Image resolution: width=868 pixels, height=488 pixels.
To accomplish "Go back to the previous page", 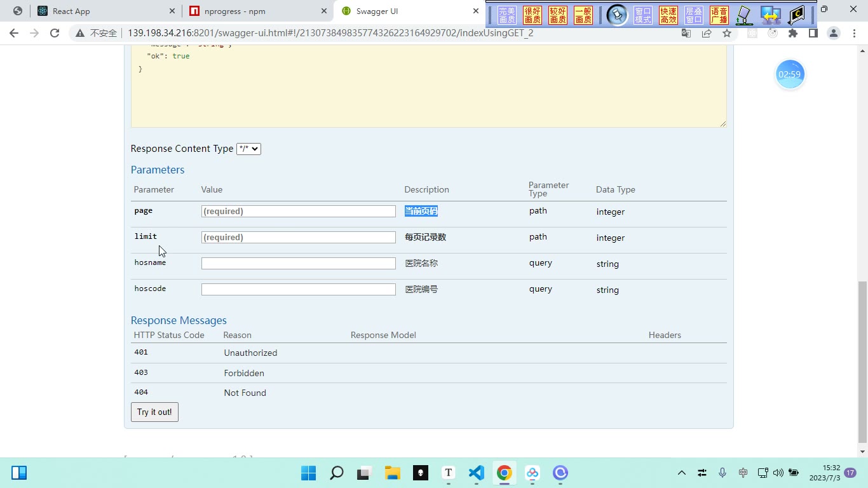I will point(14,33).
